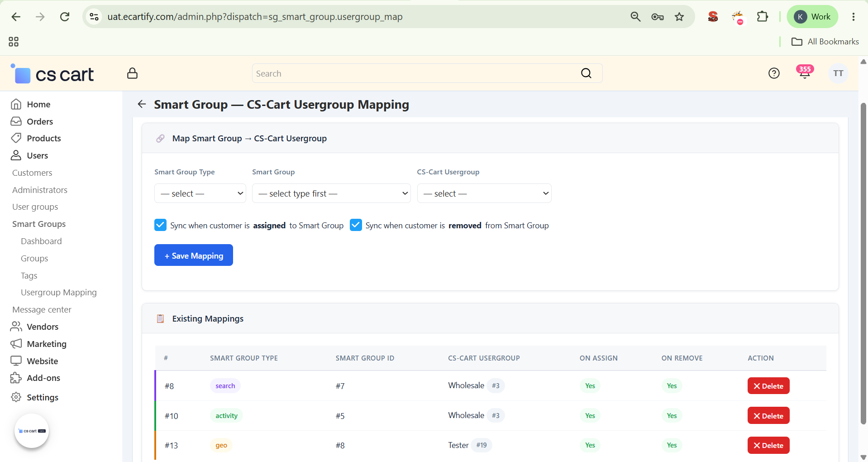Bookmark this page with the star
The image size is (868, 462).
[x=679, y=17]
